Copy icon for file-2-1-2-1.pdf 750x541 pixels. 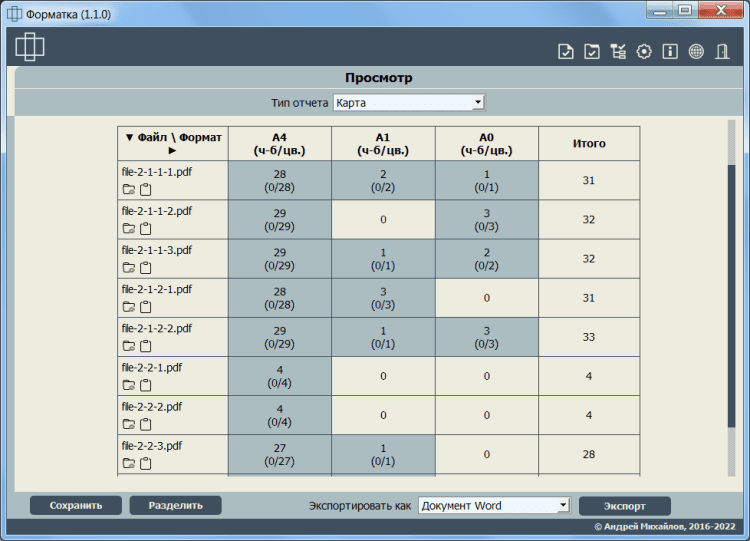click(x=145, y=307)
